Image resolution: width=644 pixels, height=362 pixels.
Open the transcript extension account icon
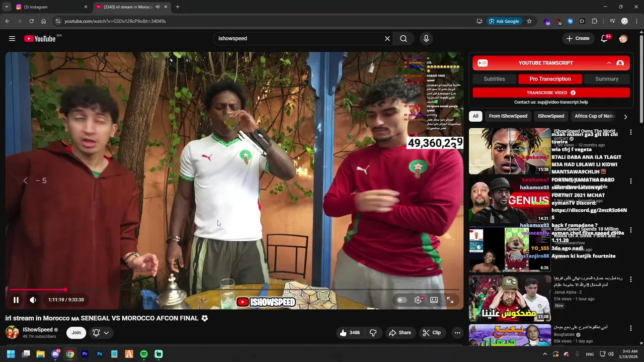click(x=620, y=63)
